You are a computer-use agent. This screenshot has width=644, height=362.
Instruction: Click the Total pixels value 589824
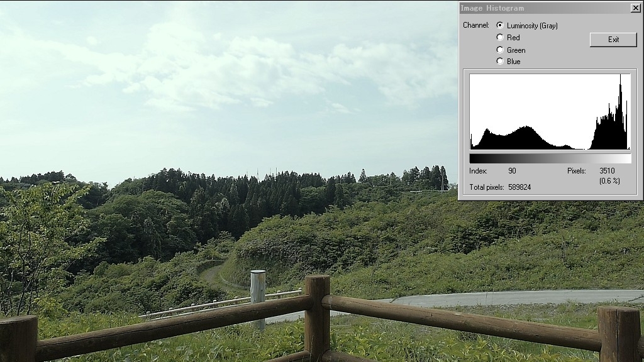point(519,187)
